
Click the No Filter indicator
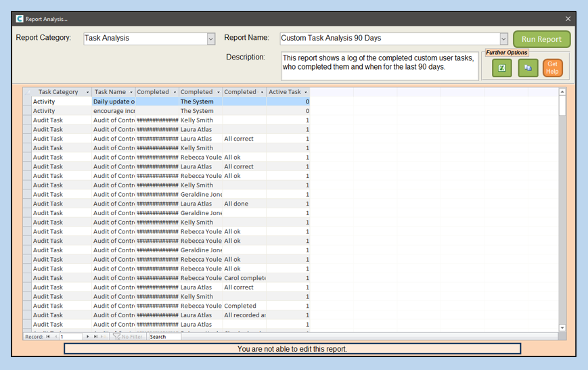pos(128,336)
